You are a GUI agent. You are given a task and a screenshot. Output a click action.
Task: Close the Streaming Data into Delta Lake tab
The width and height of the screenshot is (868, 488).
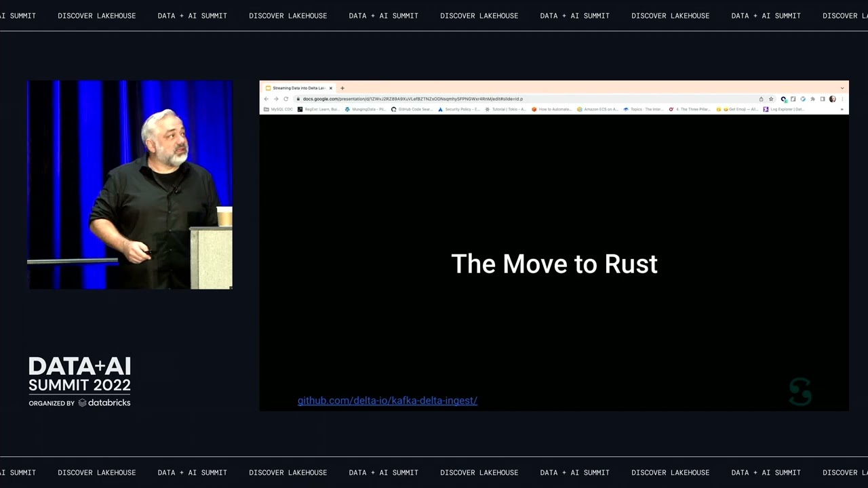coord(331,88)
